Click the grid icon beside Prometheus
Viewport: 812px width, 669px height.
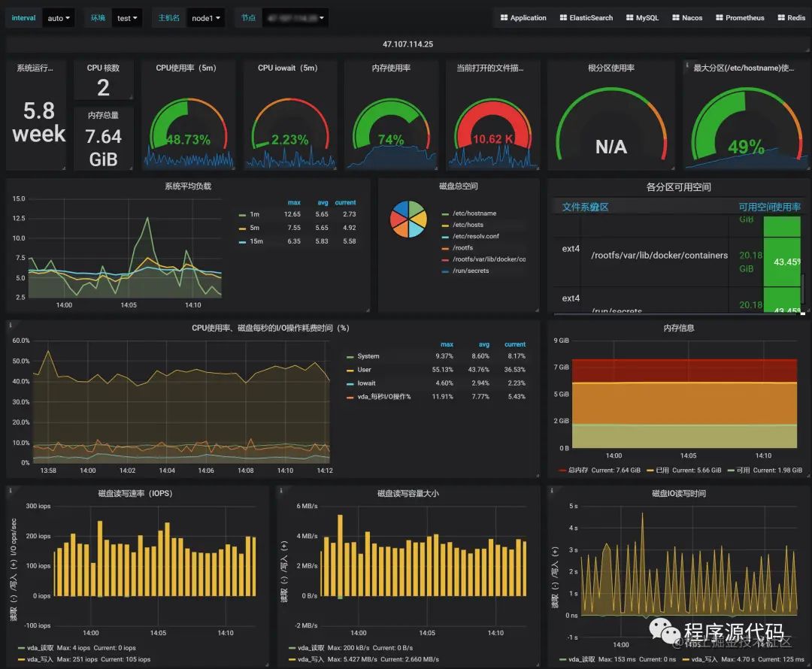720,17
